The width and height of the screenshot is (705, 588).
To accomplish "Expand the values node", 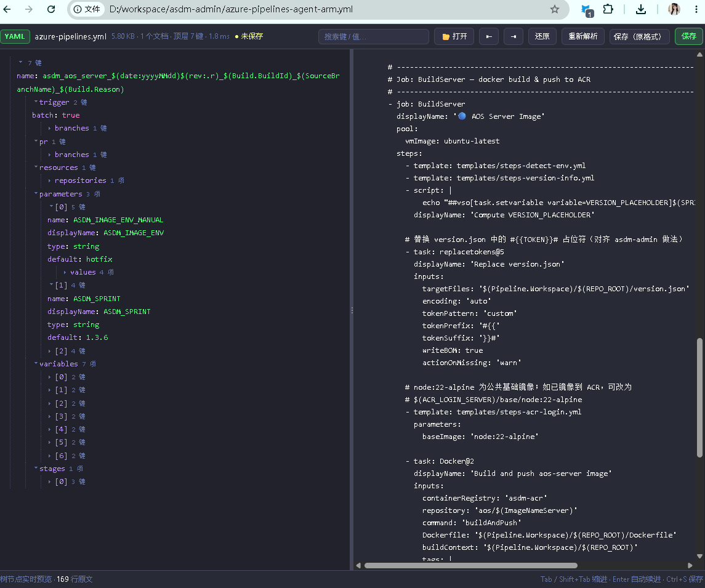I will click(65, 272).
